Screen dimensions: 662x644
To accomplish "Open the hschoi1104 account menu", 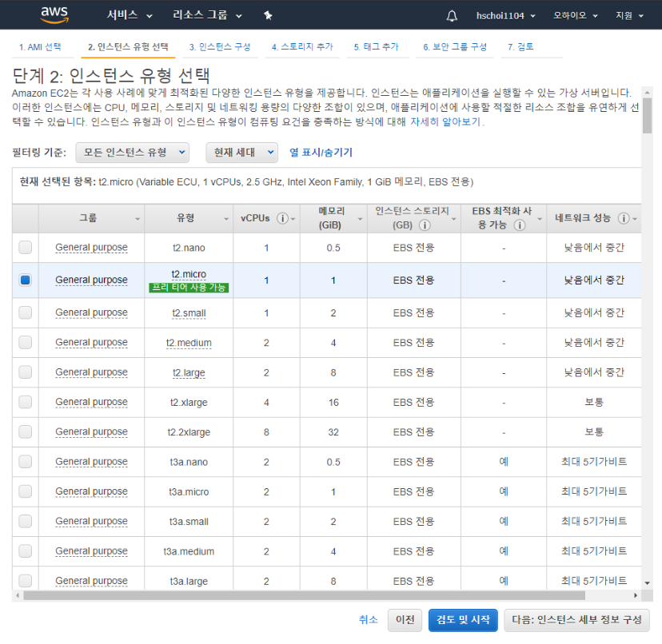I will 505,16.
